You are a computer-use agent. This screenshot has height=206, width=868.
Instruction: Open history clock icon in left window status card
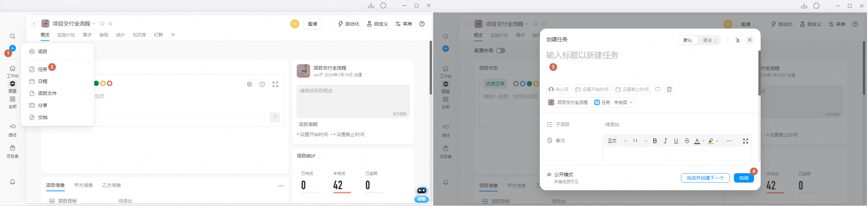262,85
